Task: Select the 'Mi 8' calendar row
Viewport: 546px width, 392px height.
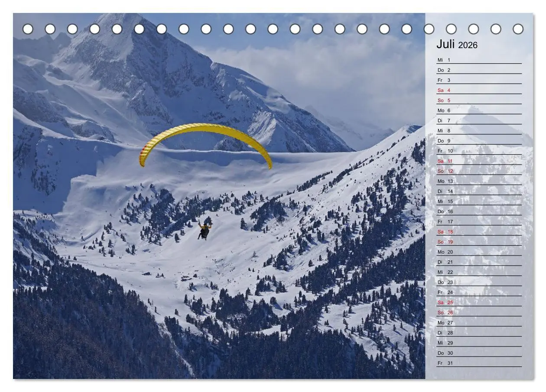Action: [x=479, y=130]
